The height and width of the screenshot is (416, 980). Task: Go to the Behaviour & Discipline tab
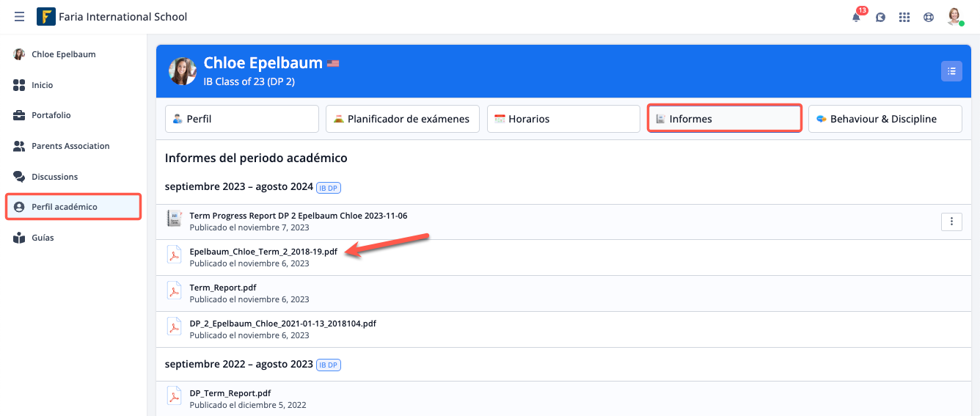[884, 119]
